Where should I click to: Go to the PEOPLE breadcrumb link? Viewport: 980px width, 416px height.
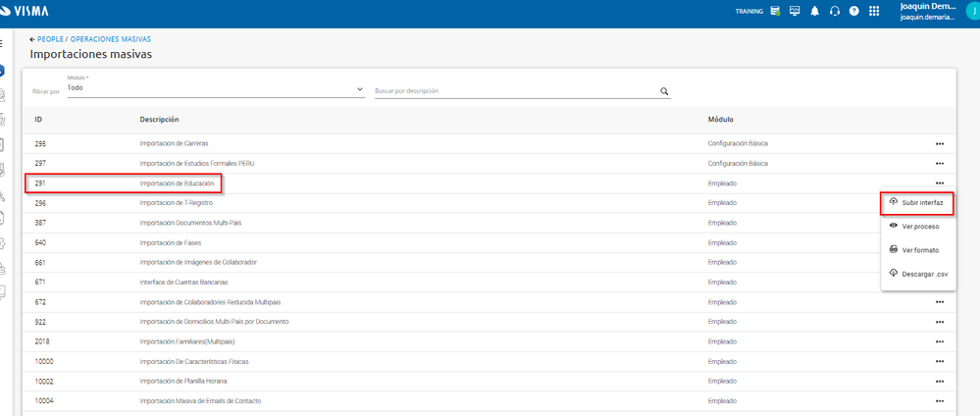pyautogui.click(x=50, y=39)
